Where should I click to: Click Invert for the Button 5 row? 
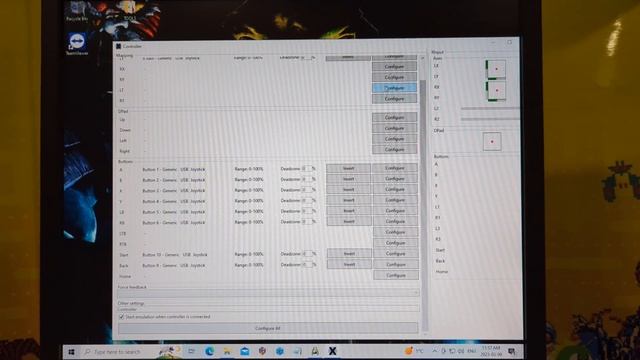tap(349, 211)
